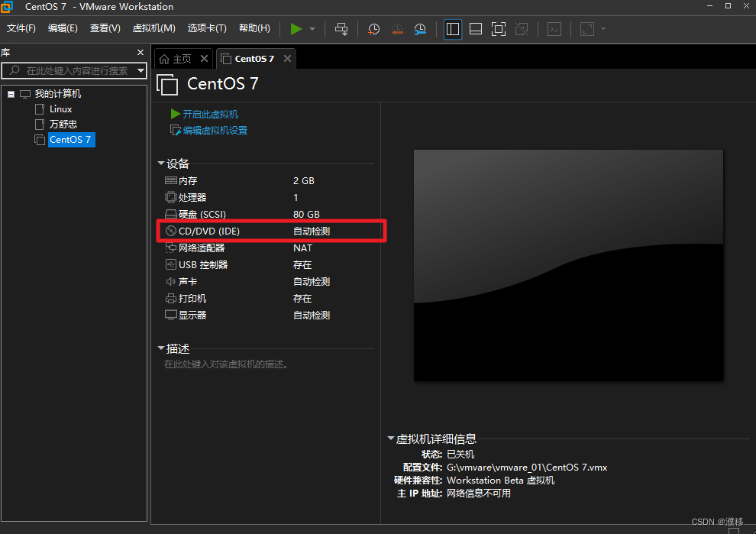Click 开启此虚拟机 link
This screenshot has width=756, height=534.
210,115
